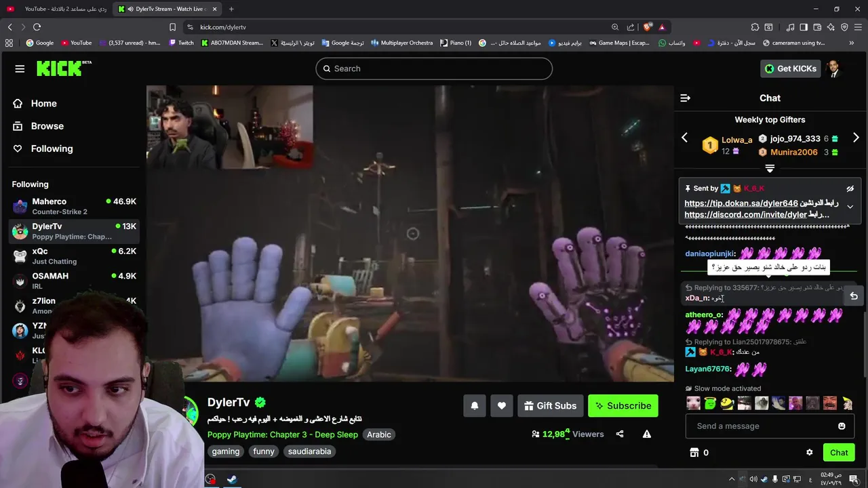Screen dimensions: 868x488
Task: Reload the page
Action: pyautogui.click(x=37, y=27)
